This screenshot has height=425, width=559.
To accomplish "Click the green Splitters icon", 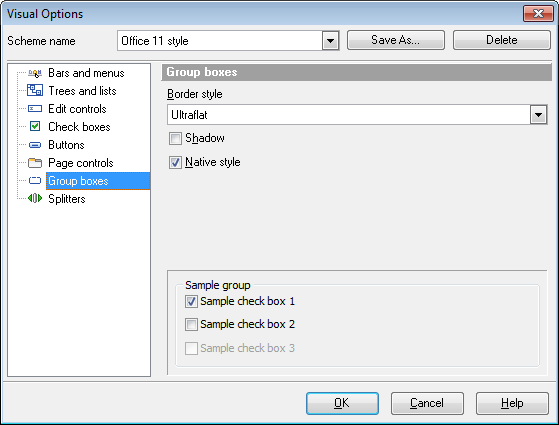I will point(35,198).
